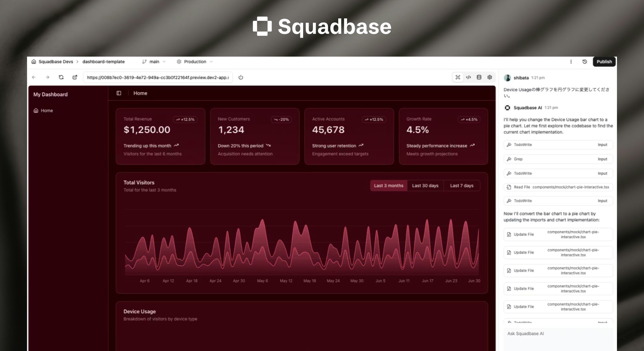
Task: Keep Last 3 months range selected
Action: pos(388,186)
